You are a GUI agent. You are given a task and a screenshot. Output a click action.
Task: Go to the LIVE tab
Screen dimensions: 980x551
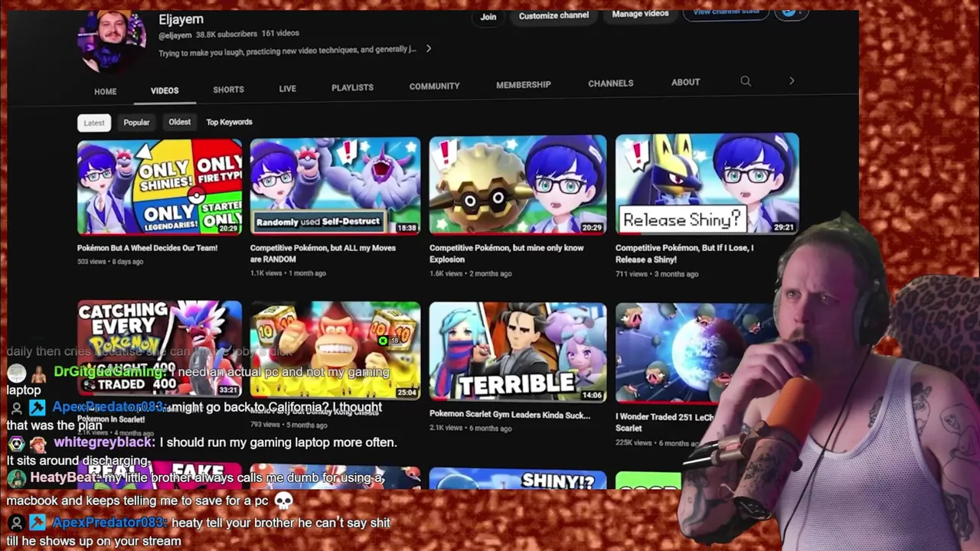(x=287, y=89)
